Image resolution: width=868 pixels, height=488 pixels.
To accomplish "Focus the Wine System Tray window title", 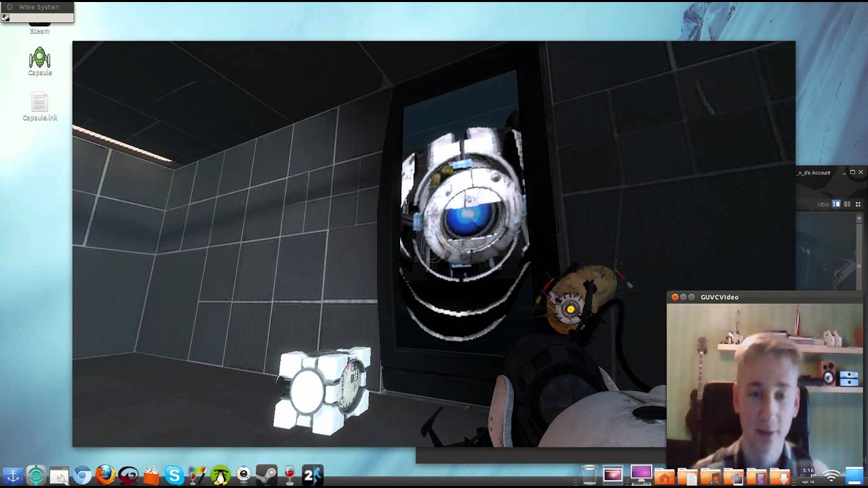I will click(x=39, y=7).
